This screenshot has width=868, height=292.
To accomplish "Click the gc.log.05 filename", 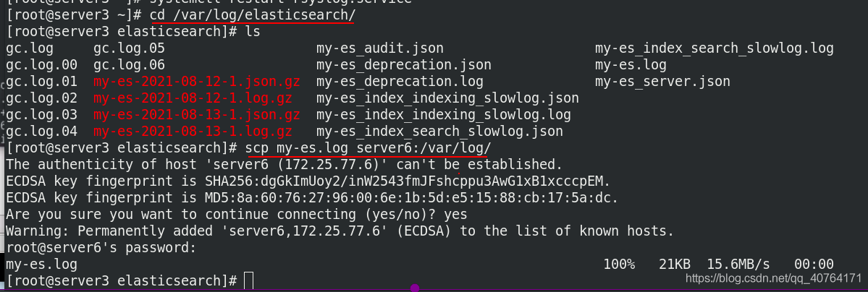I will tap(129, 48).
